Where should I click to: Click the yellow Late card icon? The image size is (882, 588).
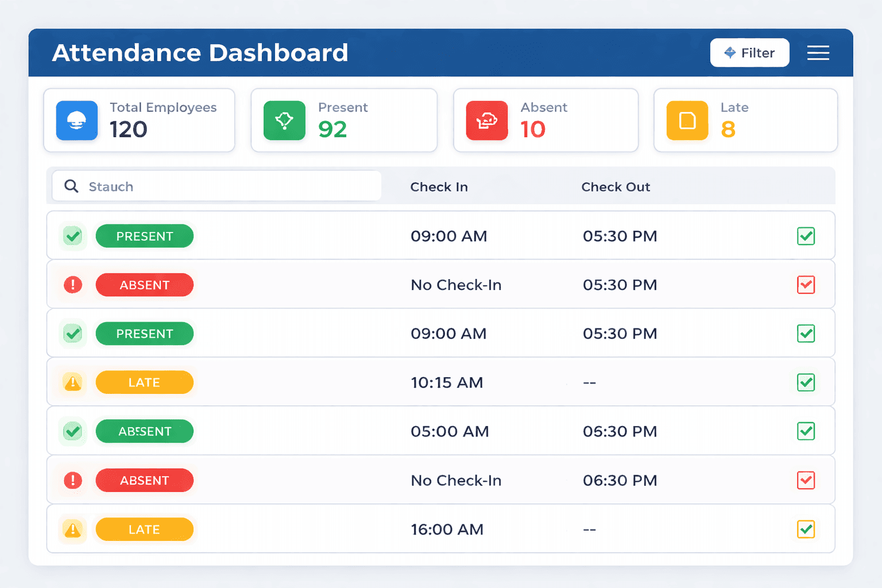click(687, 121)
